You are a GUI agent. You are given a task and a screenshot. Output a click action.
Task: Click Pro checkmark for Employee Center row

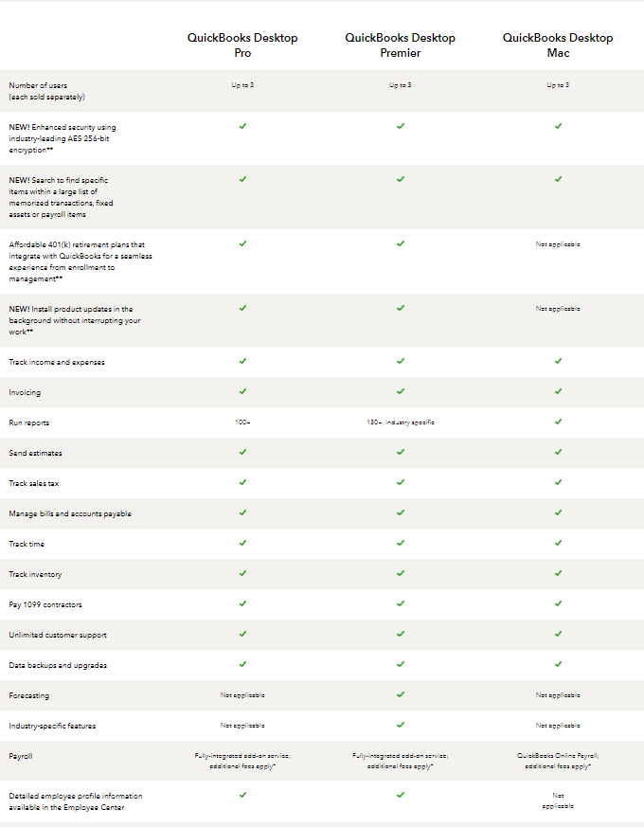pos(242,795)
